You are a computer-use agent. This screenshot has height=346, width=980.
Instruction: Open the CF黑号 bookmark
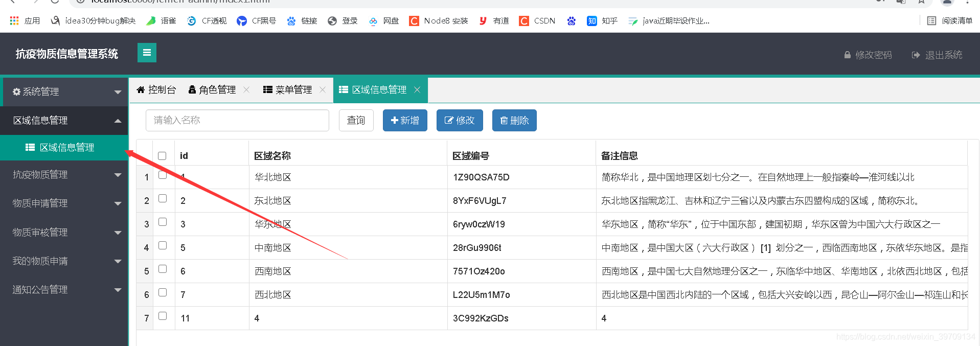[x=257, y=21]
